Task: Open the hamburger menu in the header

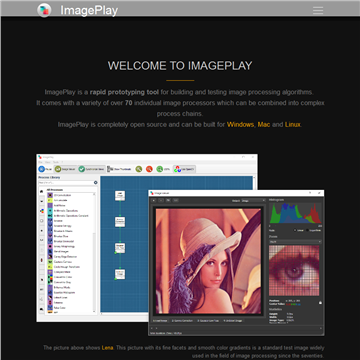Action: coord(318,10)
